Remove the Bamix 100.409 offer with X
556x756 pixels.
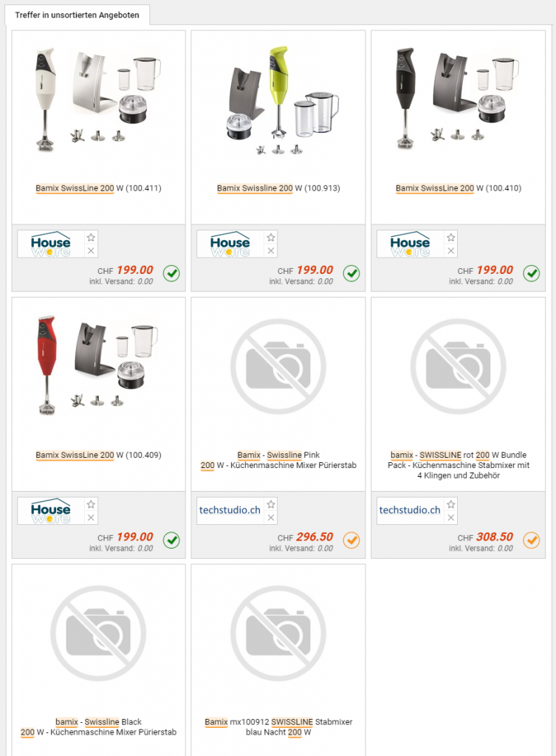point(91,518)
